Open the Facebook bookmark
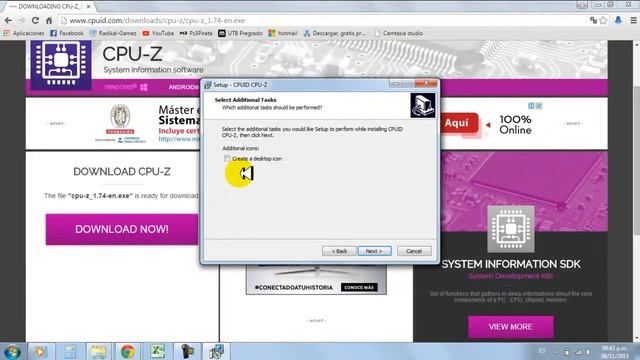640x360 pixels. 67,33
